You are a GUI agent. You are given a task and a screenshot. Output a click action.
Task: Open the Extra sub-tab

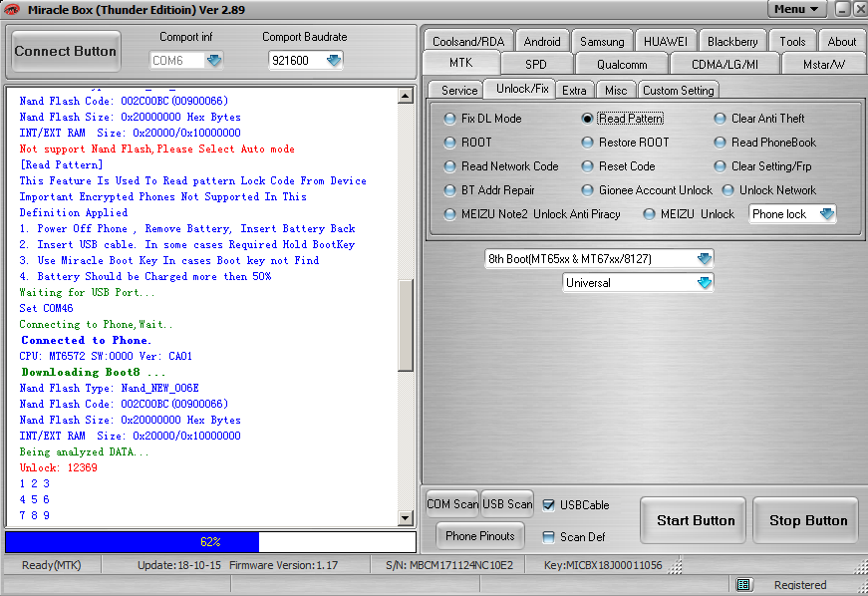574,91
